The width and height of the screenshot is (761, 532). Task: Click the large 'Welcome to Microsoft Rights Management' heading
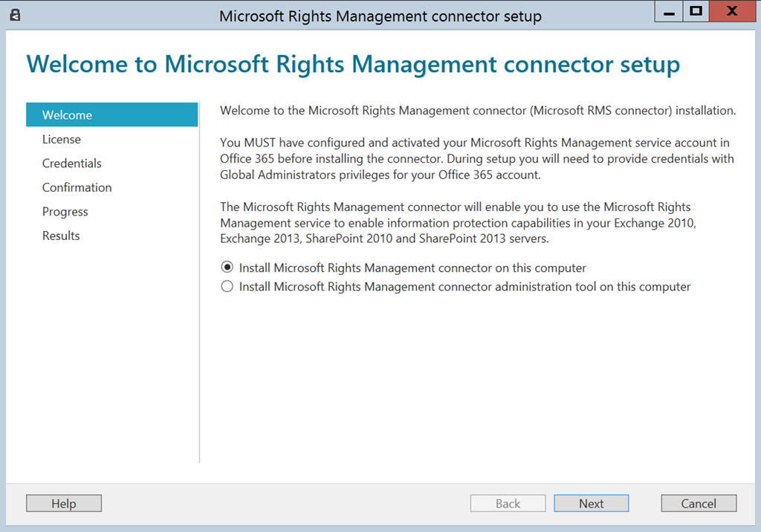pyautogui.click(x=353, y=64)
